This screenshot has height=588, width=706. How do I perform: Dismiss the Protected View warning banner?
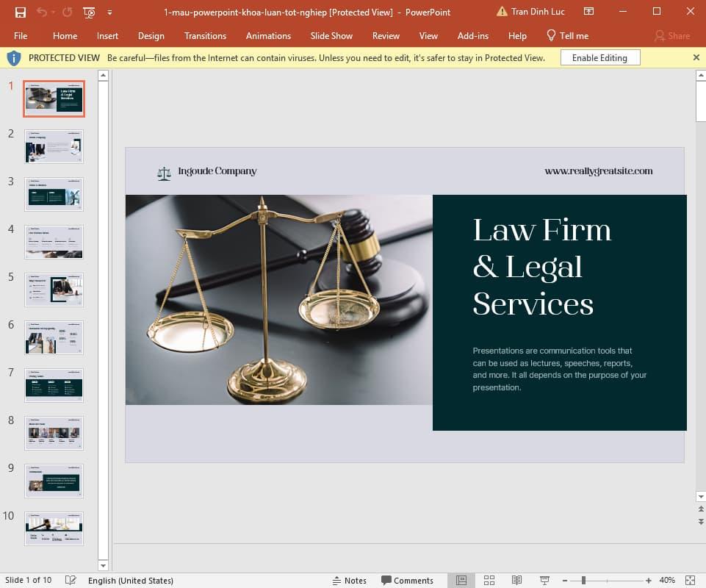coord(696,57)
